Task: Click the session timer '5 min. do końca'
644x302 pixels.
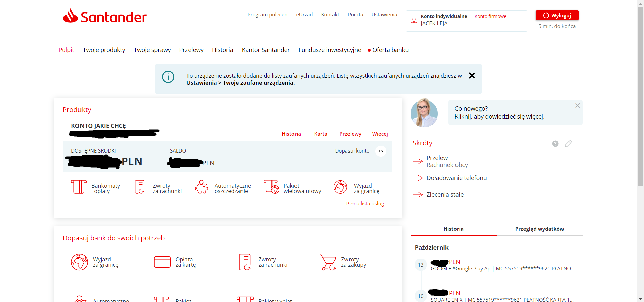Action: point(557,26)
